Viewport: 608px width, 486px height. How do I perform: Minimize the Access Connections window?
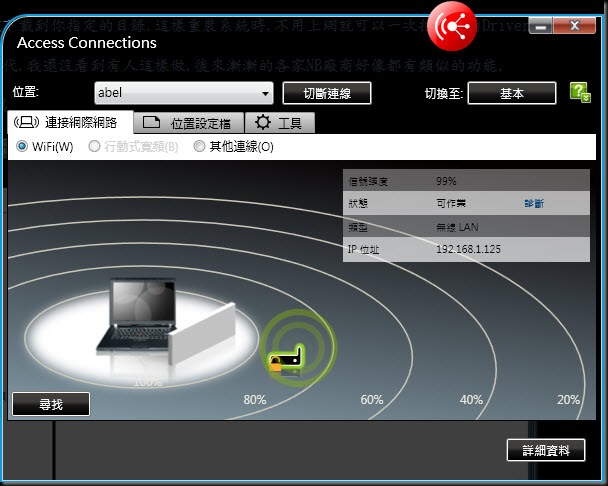pos(541,26)
